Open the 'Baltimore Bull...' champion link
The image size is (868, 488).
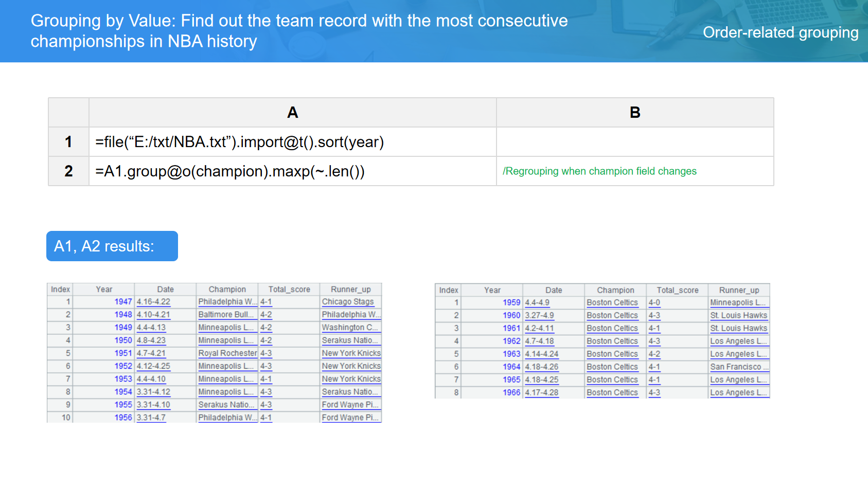pos(226,315)
